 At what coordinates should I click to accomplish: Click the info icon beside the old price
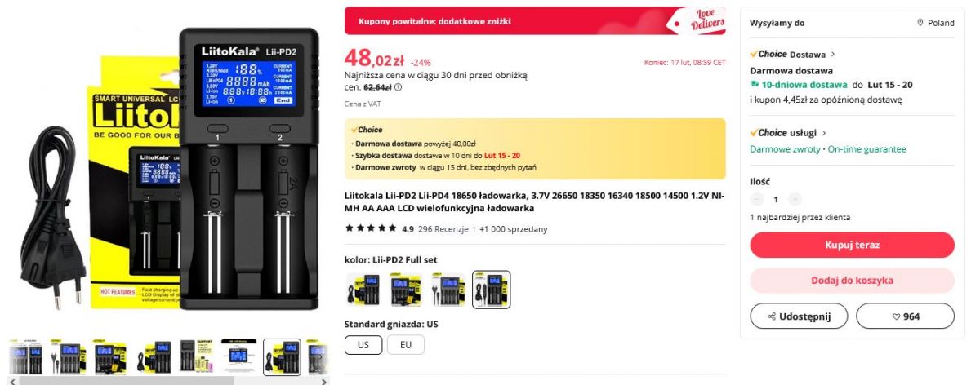399,86
